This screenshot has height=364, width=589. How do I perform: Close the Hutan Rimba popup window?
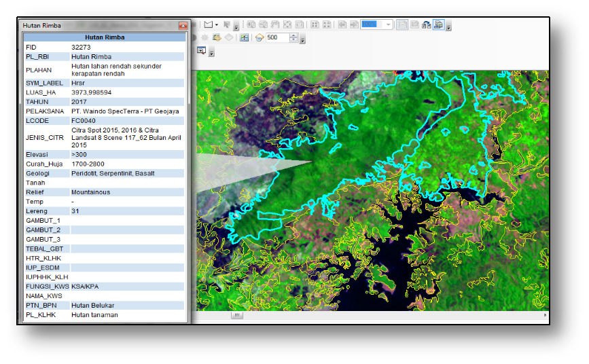(x=183, y=26)
